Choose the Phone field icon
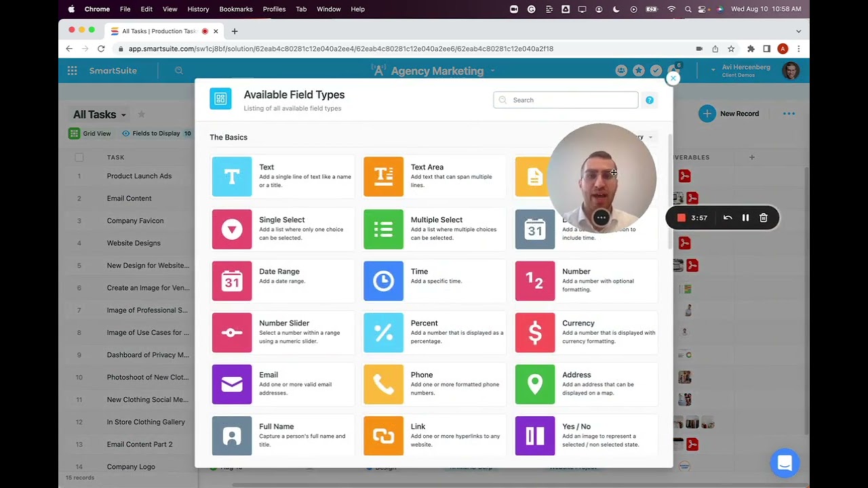 [x=383, y=384]
